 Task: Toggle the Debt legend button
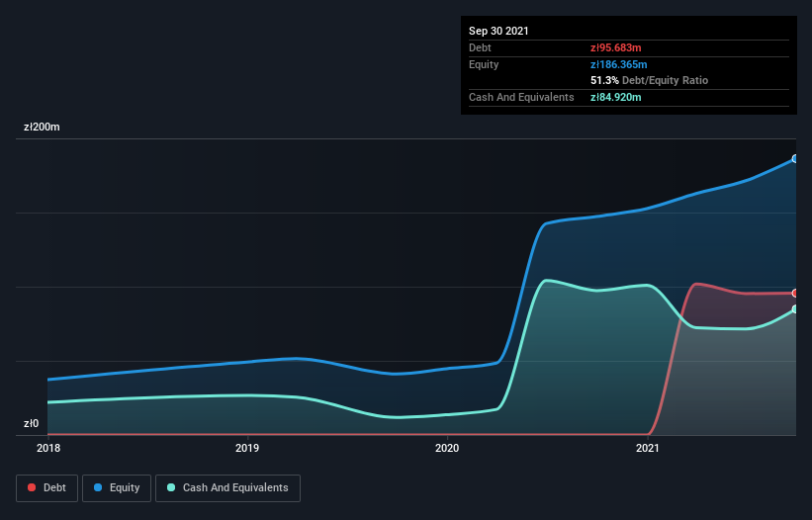tap(47, 488)
